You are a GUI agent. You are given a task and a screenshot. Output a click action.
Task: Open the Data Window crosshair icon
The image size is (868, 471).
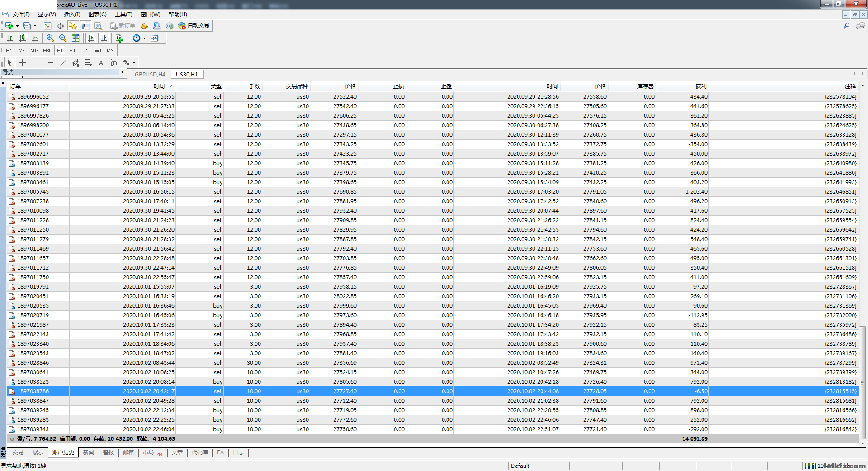tap(60, 26)
